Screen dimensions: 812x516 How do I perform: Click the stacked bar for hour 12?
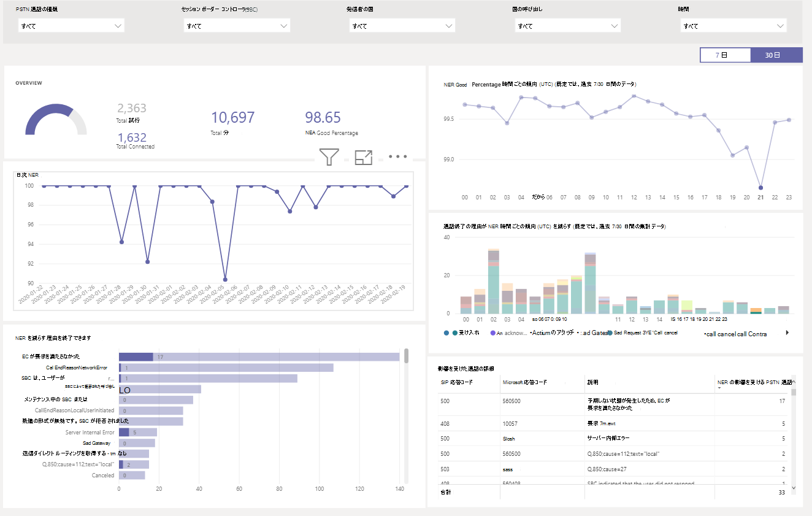(x=632, y=304)
